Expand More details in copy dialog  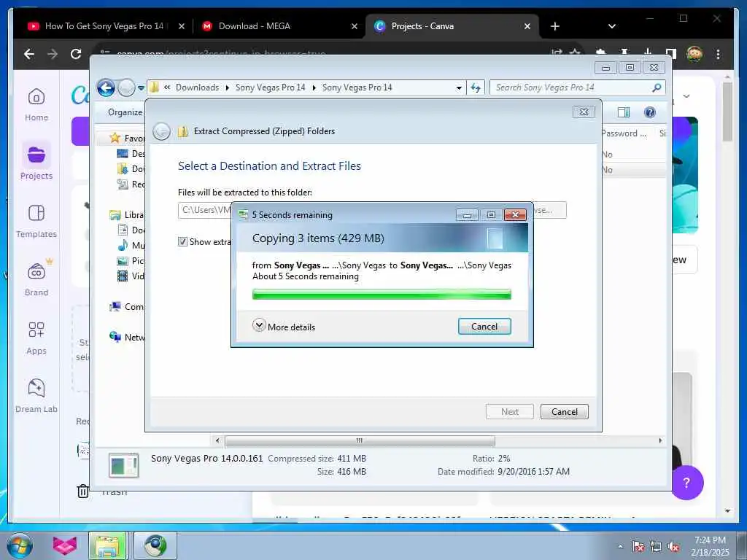pyautogui.click(x=284, y=327)
